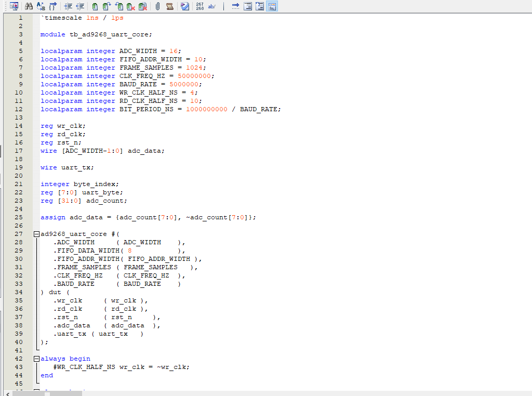Click the .FRAME_SAMPLES parameter on line 31
This screenshot has width=532, height=396.
coord(82,268)
